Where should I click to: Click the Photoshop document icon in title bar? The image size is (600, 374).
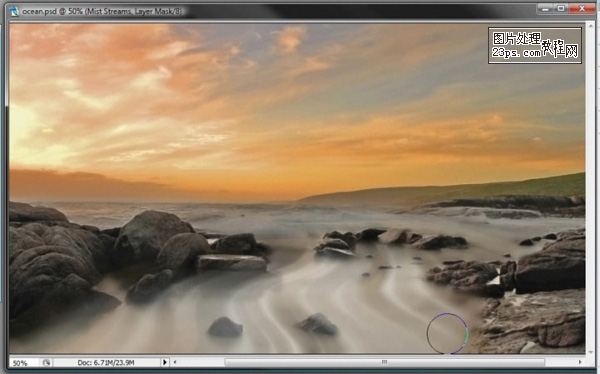click(x=14, y=11)
